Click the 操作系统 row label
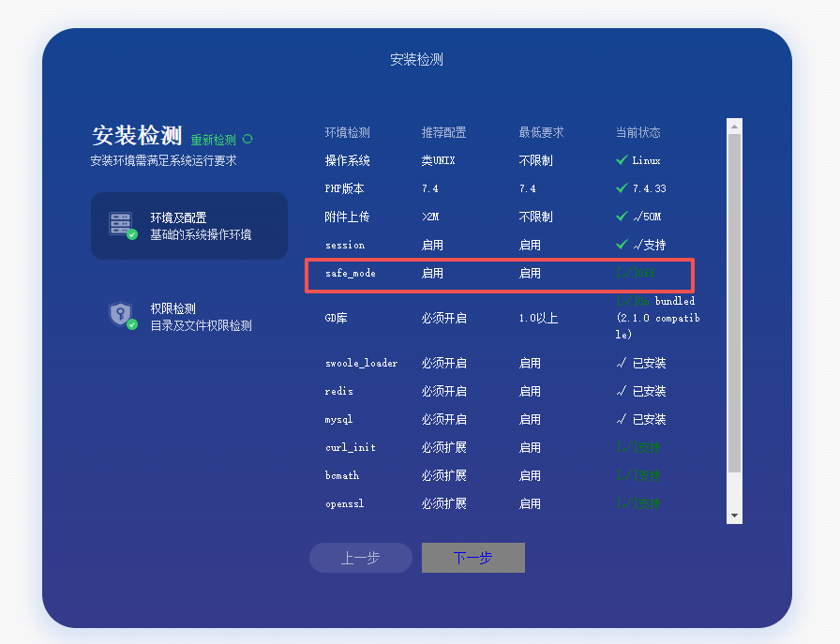Viewport: 840px width, 644px height. (347, 160)
